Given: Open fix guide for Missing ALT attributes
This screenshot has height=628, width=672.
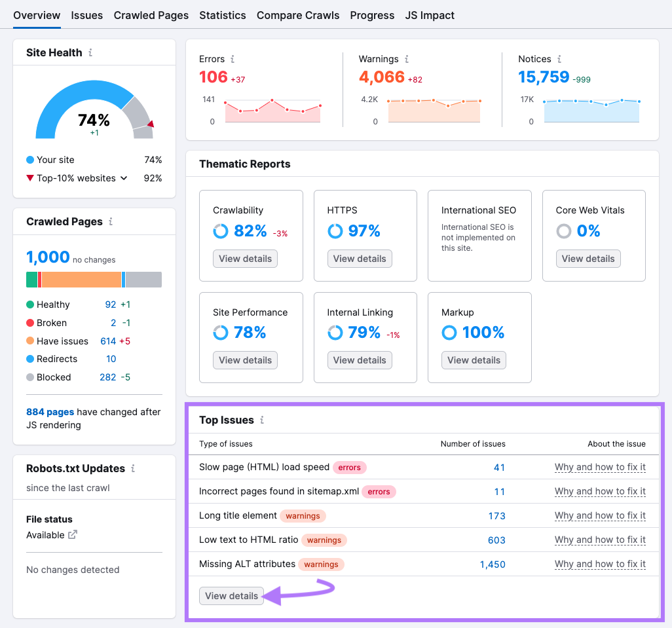Looking at the screenshot, I should pos(600,564).
